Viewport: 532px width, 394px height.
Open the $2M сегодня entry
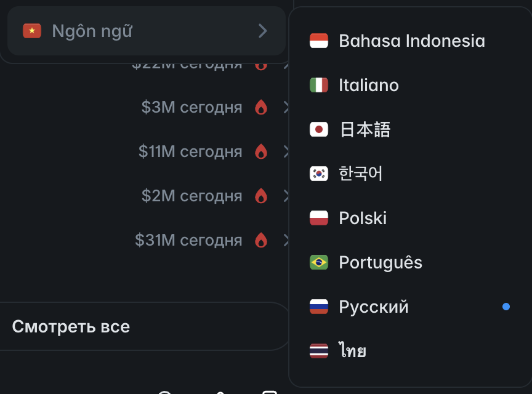pyautogui.click(x=191, y=196)
